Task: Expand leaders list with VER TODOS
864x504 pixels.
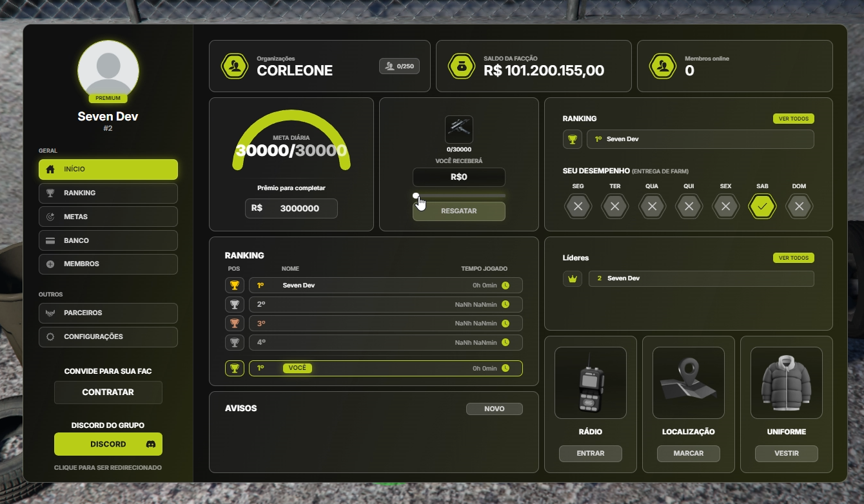Action: (793, 258)
